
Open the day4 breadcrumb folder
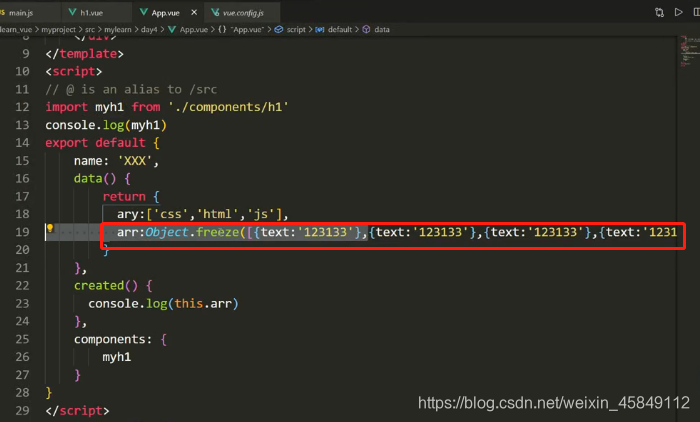click(x=149, y=29)
